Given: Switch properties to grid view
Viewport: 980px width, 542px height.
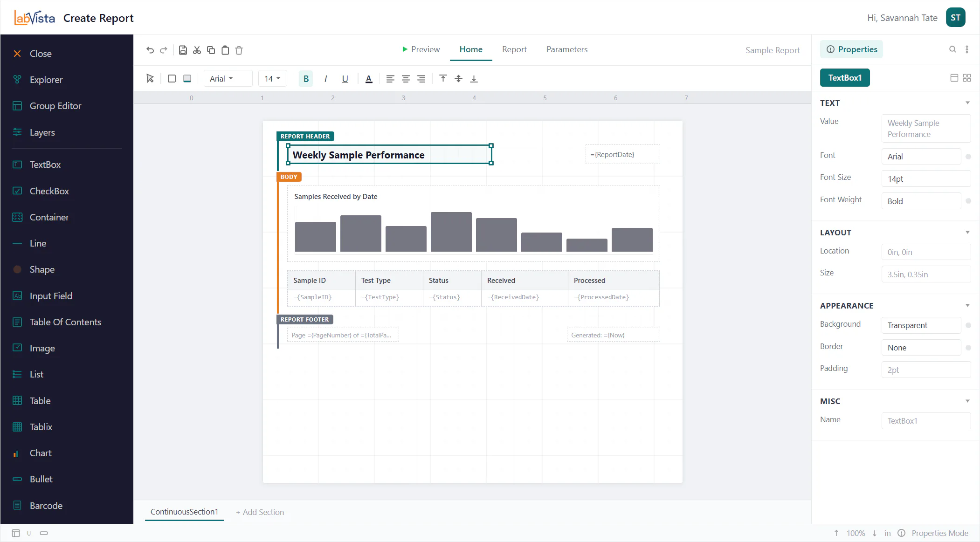Looking at the screenshot, I should pyautogui.click(x=967, y=78).
